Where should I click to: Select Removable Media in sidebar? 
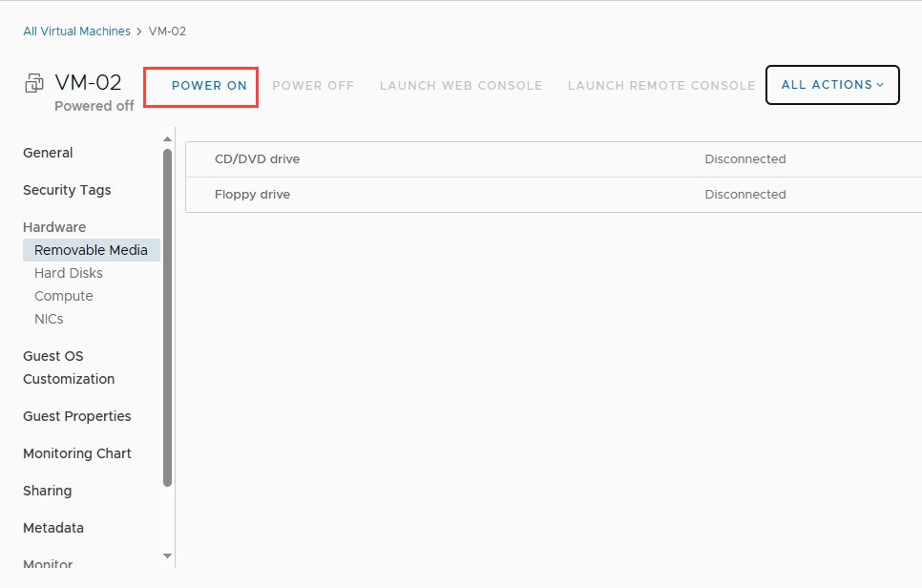[x=91, y=250]
